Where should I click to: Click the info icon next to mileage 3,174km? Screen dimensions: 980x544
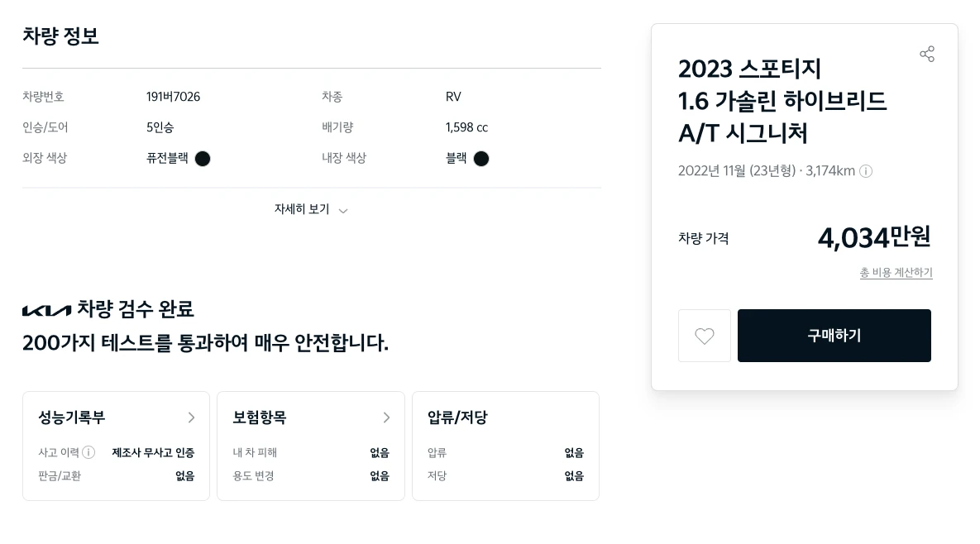865,171
